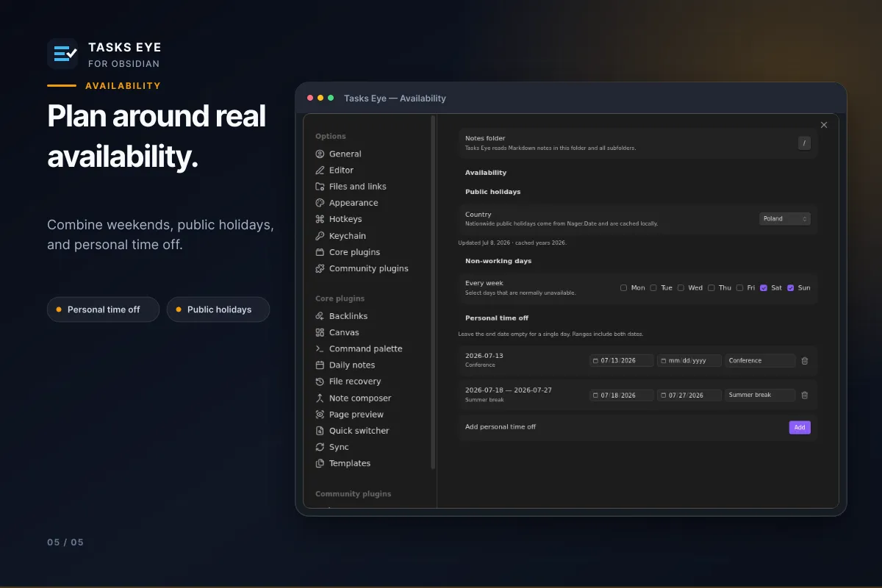Check the Mon non-working day box
This screenshot has height=588, width=882.
(624, 288)
